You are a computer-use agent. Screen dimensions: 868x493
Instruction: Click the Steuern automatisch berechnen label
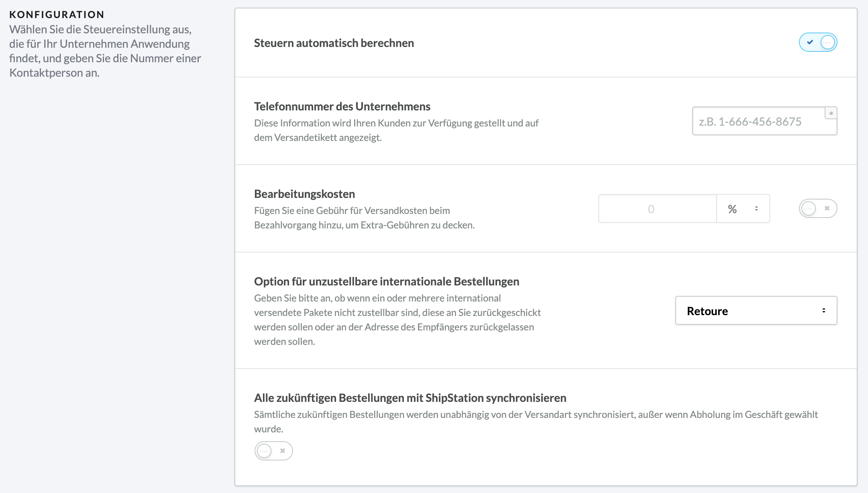(x=334, y=43)
